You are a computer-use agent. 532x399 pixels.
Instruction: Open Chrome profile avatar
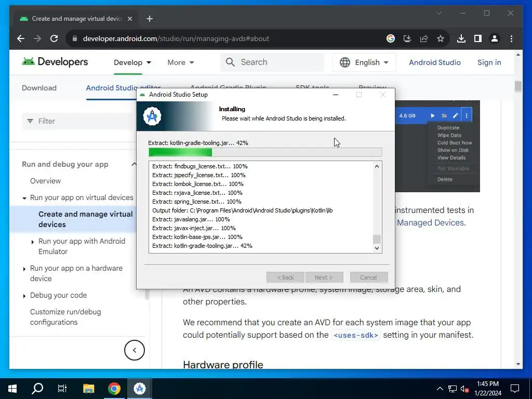pyautogui.click(x=495, y=38)
